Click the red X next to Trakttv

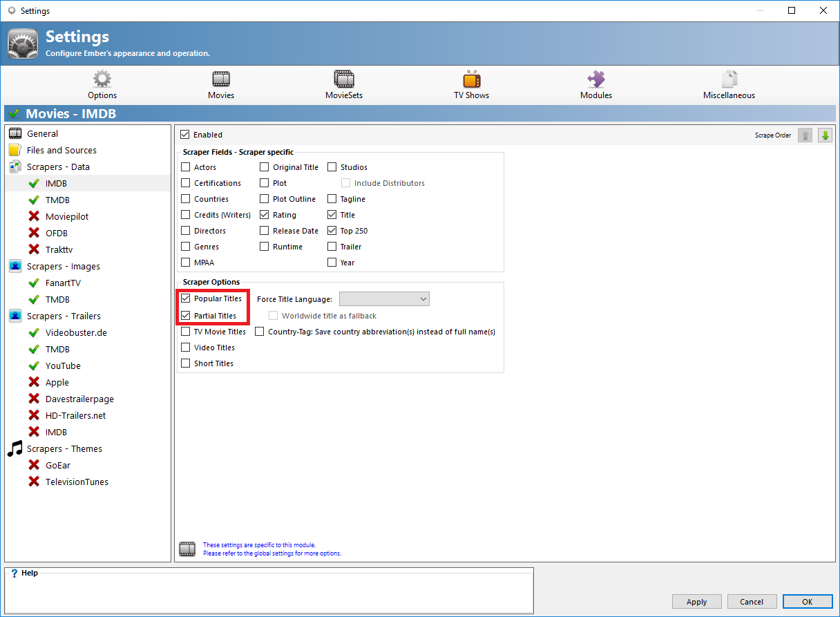click(x=33, y=249)
